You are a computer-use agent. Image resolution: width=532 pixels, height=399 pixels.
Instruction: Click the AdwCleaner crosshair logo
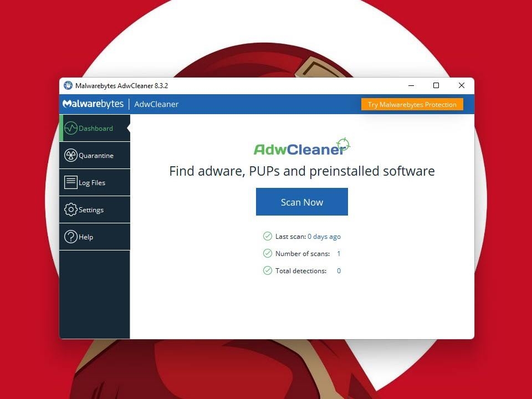[x=343, y=144]
